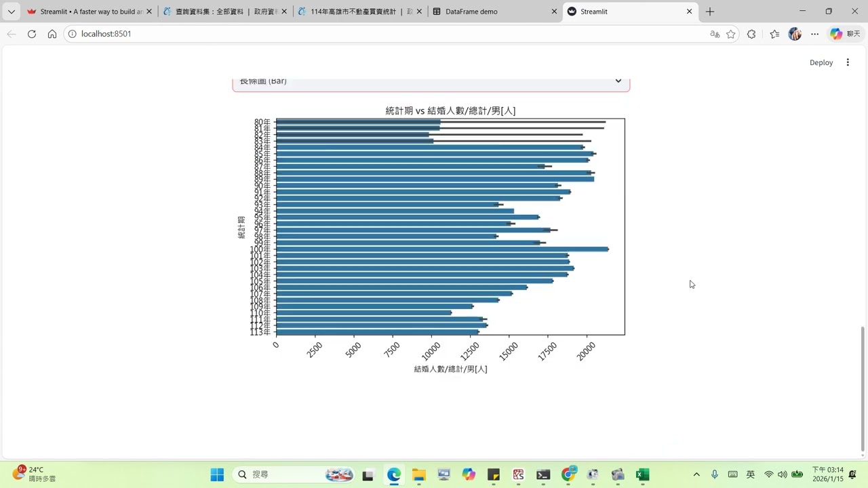The height and width of the screenshot is (488, 868).
Task: Open the clock showing 下午 03:14
Action: pos(827,474)
